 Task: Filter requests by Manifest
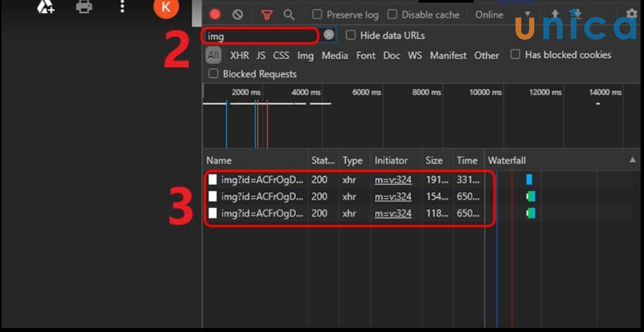click(x=448, y=55)
